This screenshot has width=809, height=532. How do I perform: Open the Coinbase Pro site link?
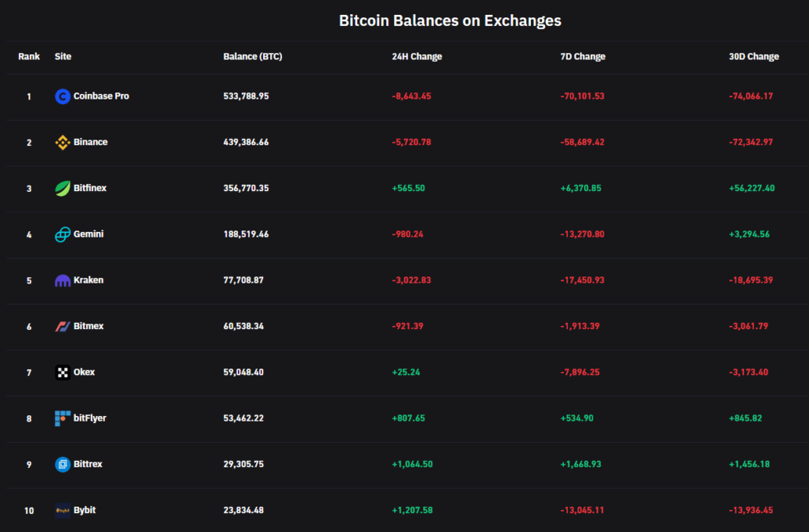click(101, 96)
